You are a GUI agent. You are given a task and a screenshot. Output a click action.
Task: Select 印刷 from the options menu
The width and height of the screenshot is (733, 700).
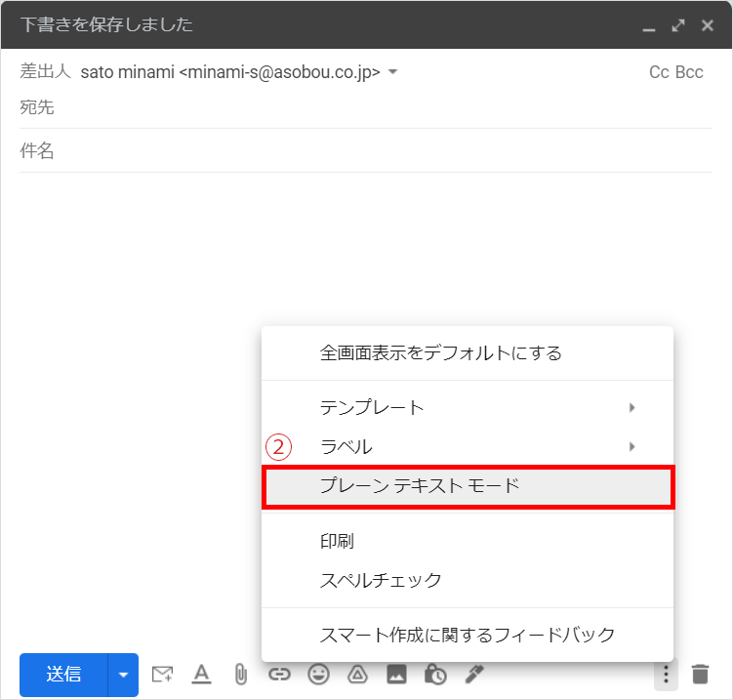[x=468, y=541]
